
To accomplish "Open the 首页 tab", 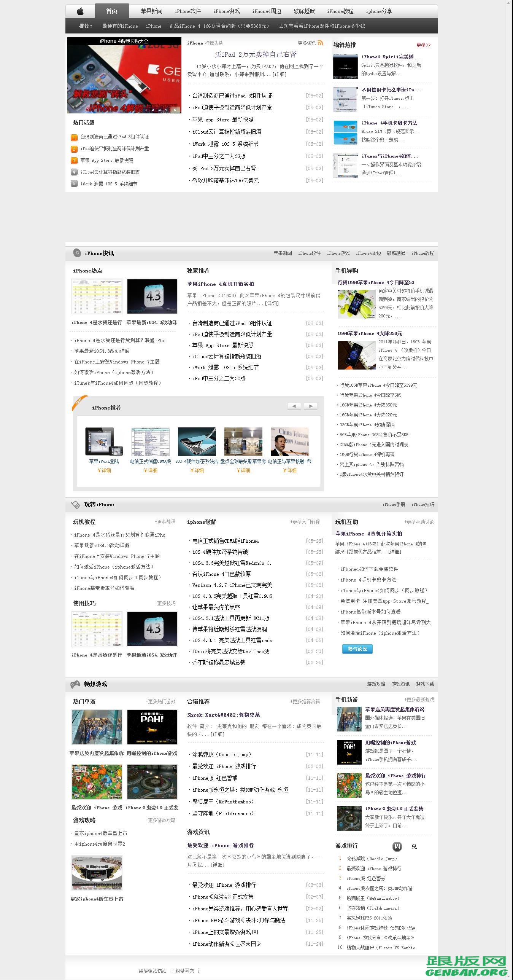I will (112, 11).
